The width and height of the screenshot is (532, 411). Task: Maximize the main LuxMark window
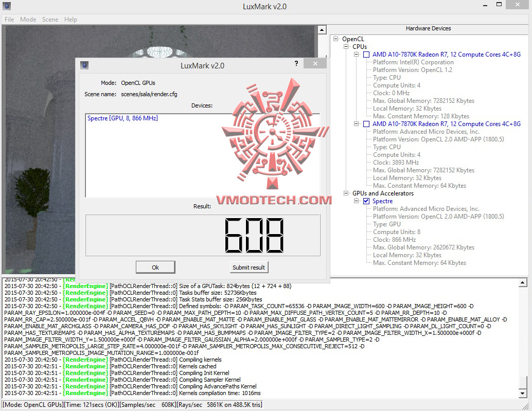tap(499, 5)
